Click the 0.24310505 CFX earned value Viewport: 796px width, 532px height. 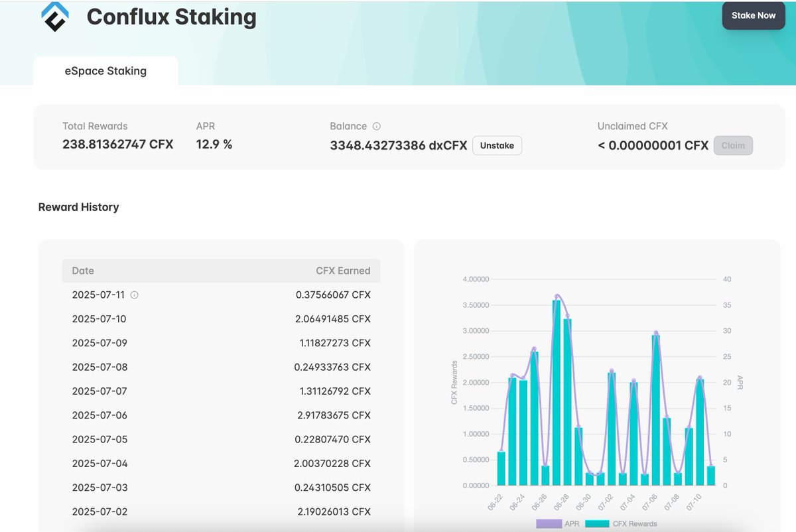coord(333,488)
